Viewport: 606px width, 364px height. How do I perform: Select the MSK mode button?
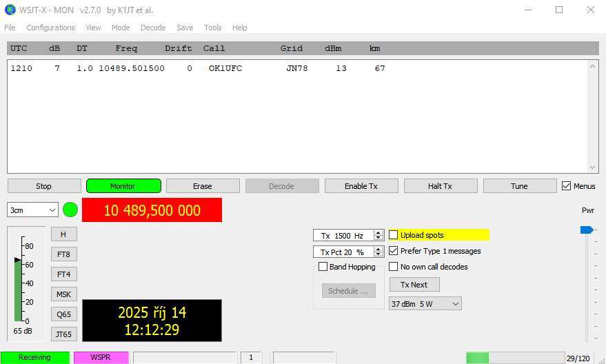pyautogui.click(x=63, y=294)
